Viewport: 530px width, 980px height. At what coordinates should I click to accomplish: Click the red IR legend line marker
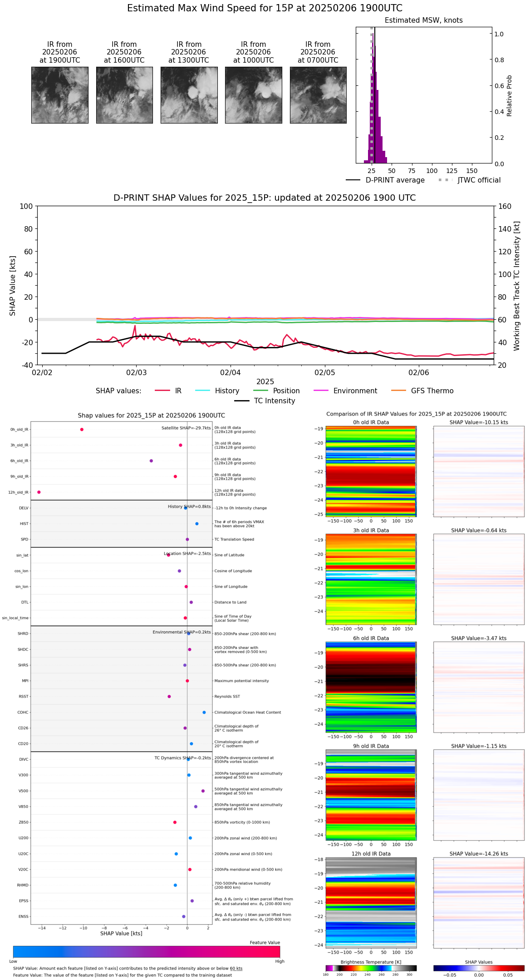(162, 391)
